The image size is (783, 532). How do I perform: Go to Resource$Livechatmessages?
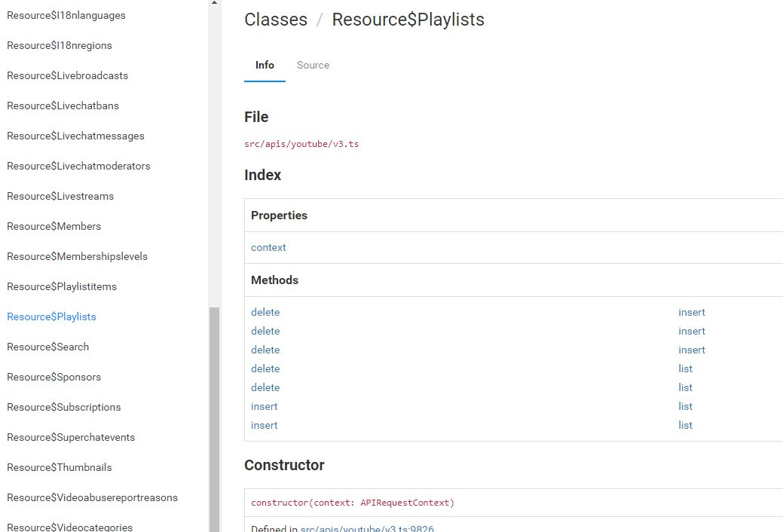click(75, 136)
